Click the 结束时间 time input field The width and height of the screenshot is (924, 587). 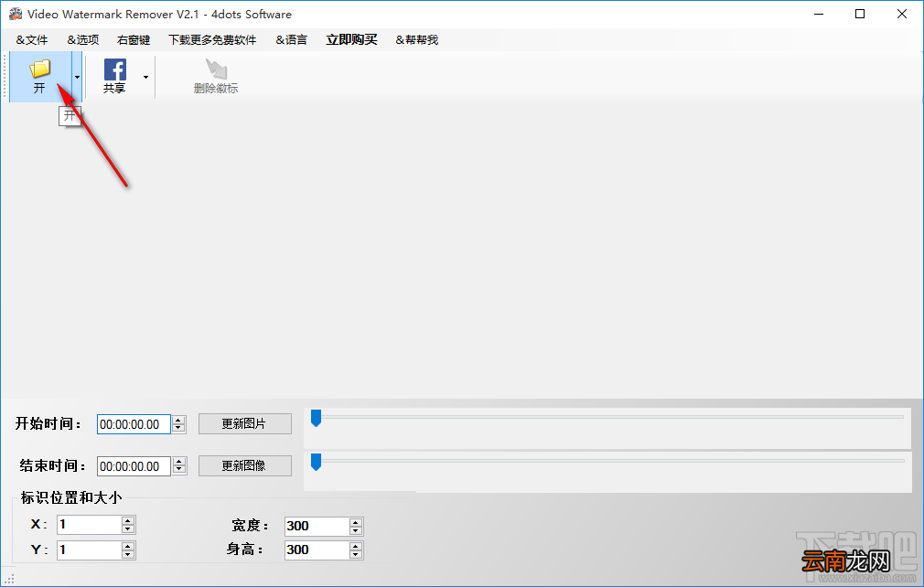134,466
